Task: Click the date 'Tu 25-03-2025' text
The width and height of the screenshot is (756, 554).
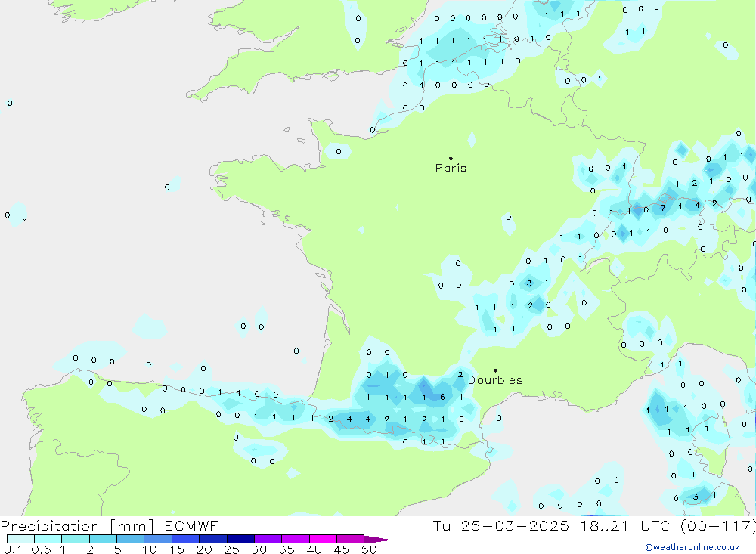Action: [500, 525]
